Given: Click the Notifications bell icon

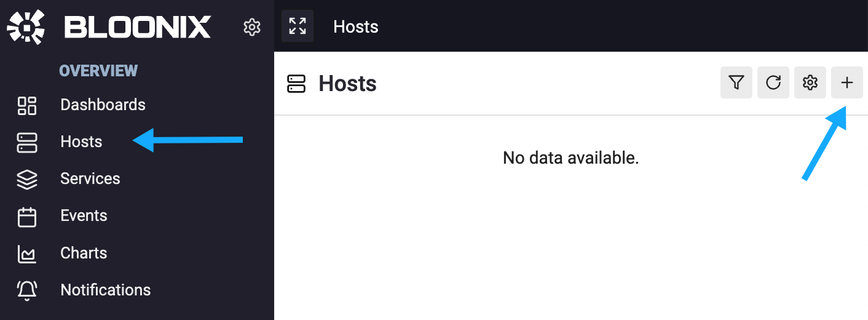Looking at the screenshot, I should pyautogui.click(x=27, y=290).
